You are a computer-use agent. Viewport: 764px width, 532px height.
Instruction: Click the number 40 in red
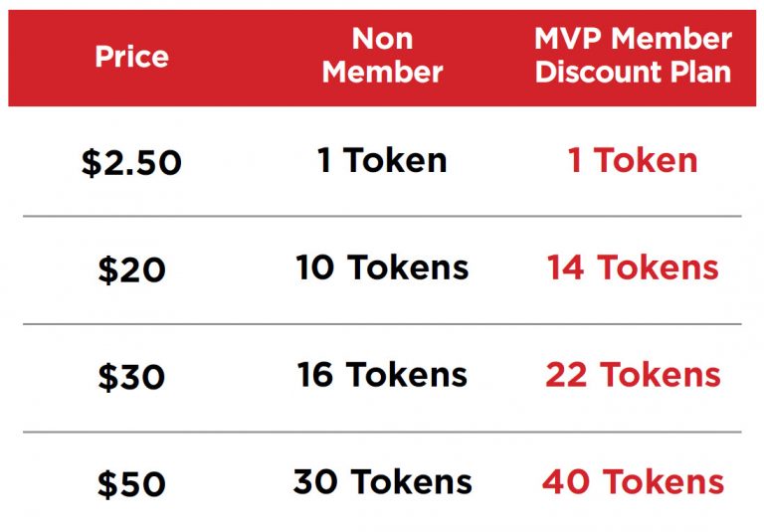pyautogui.click(x=567, y=482)
